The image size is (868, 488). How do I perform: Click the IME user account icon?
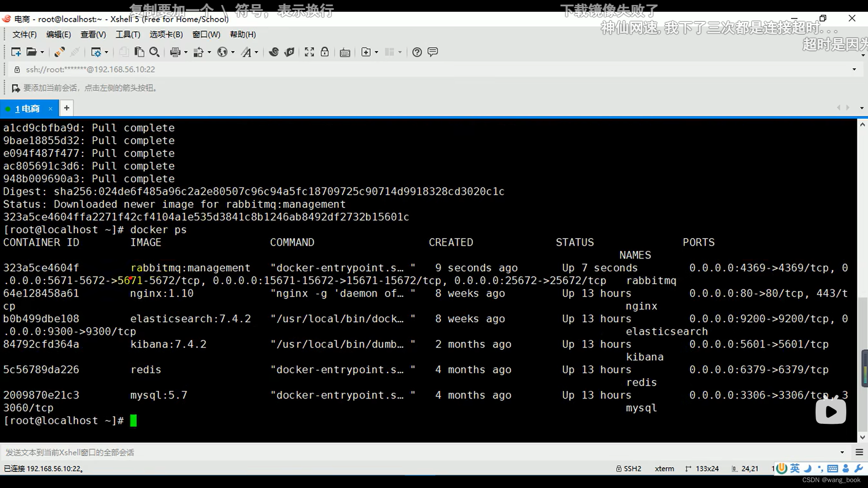tap(845, 469)
